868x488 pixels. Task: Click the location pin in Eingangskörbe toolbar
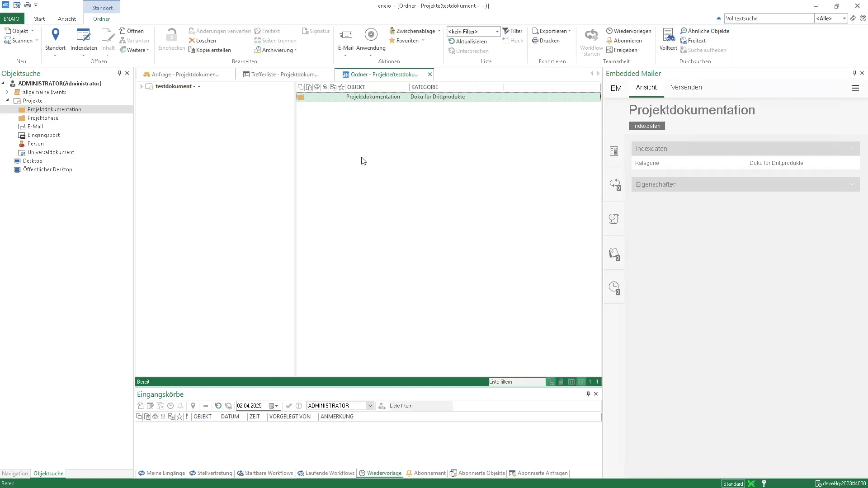pos(193,406)
